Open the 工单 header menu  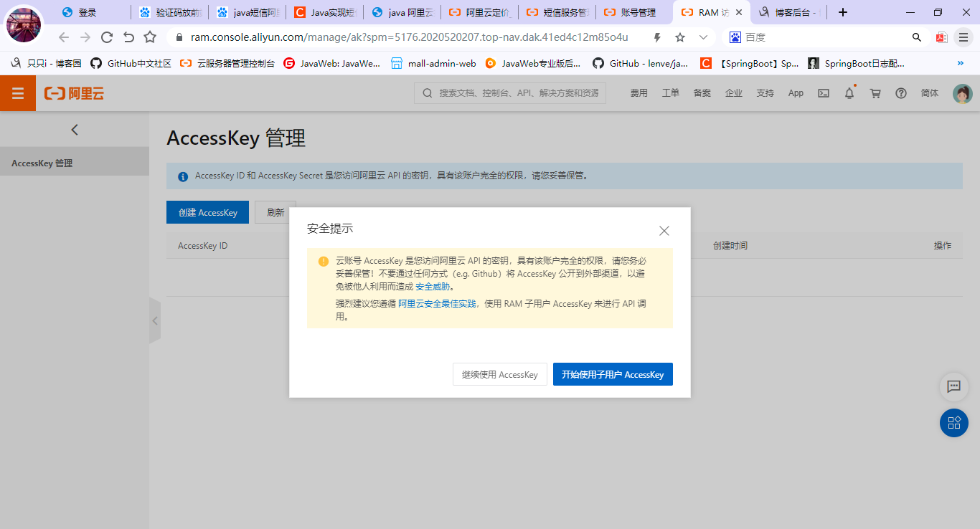[x=670, y=93]
